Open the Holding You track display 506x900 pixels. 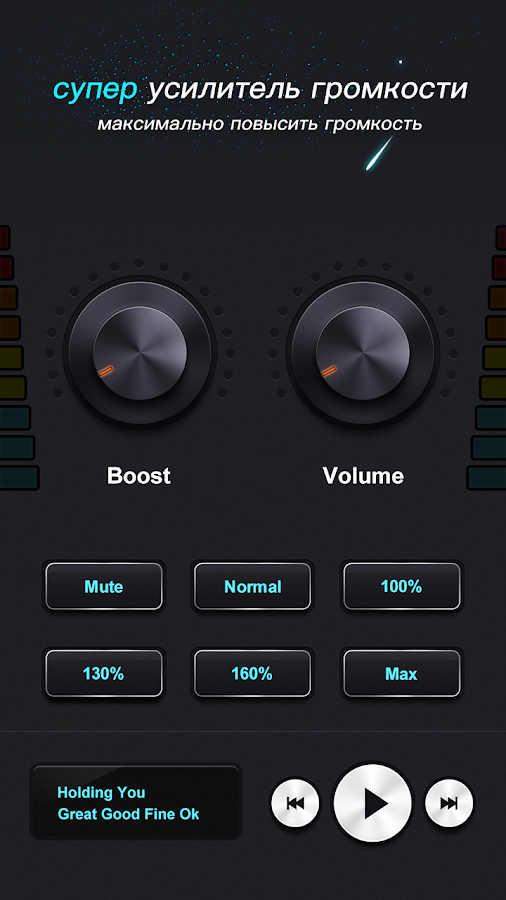coord(136,802)
